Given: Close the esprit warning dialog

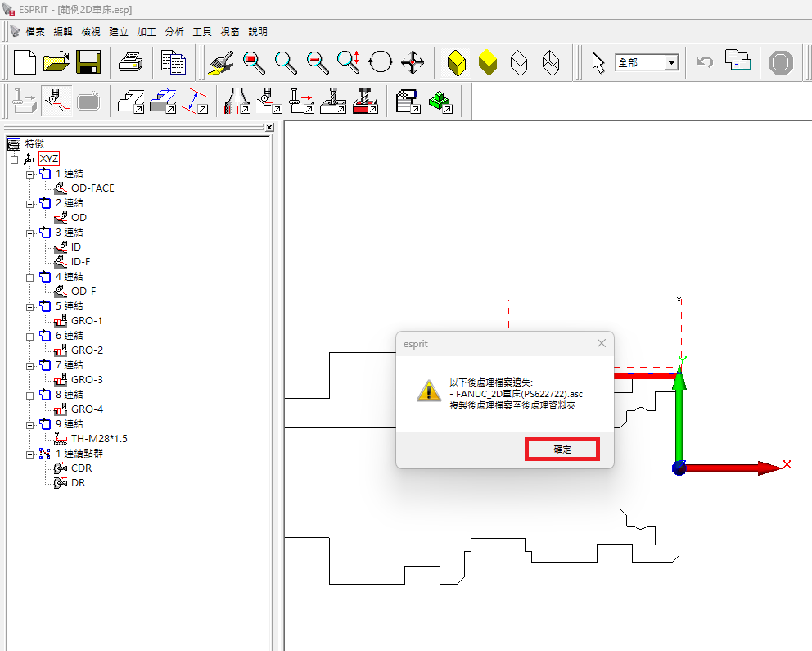Looking at the screenshot, I should pyautogui.click(x=602, y=343).
